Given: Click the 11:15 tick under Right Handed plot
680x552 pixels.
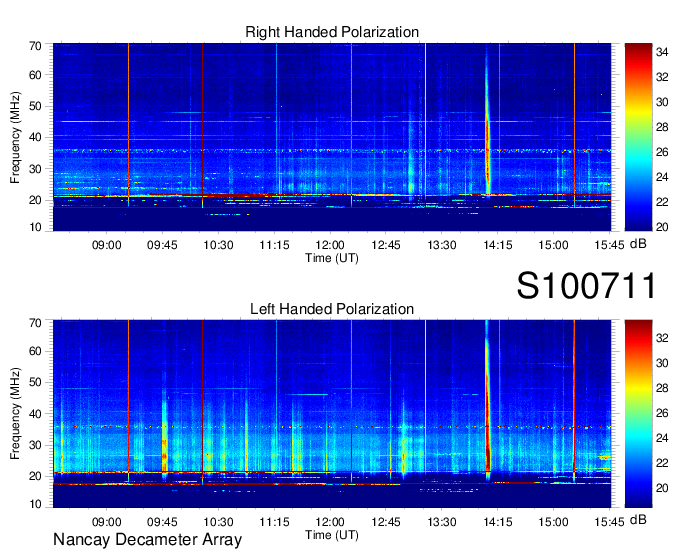Looking at the screenshot, I should click(274, 245).
